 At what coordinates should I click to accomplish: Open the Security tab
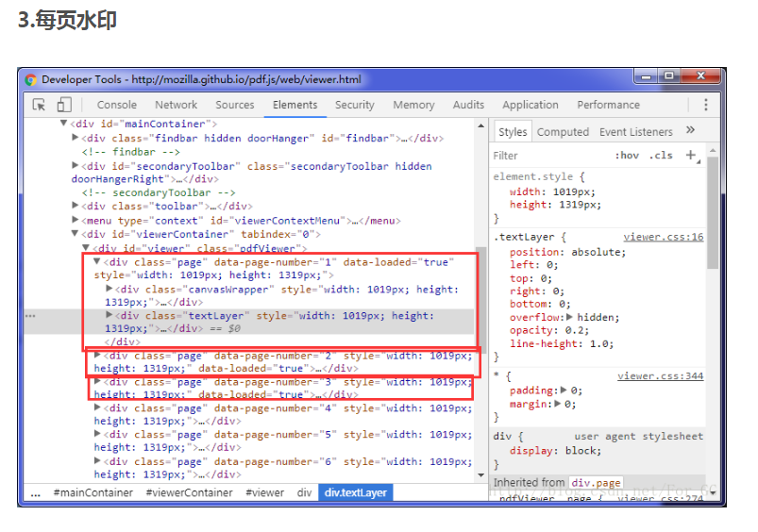[x=354, y=105]
